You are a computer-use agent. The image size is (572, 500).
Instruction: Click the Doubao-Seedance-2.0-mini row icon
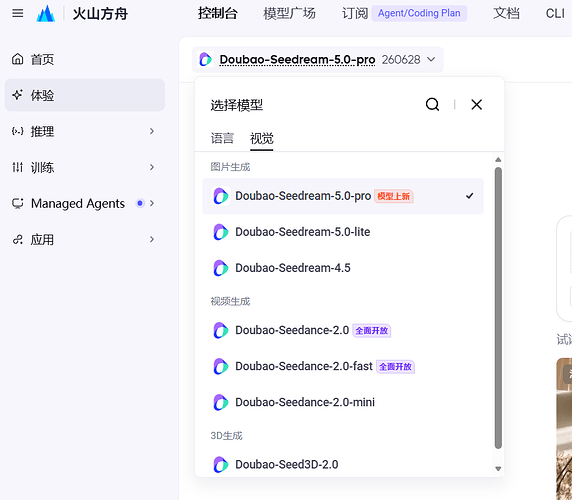(x=221, y=402)
